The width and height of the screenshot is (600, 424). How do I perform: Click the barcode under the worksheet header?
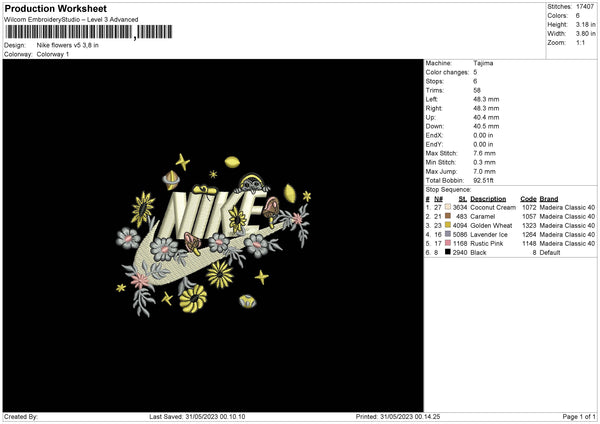[88, 32]
